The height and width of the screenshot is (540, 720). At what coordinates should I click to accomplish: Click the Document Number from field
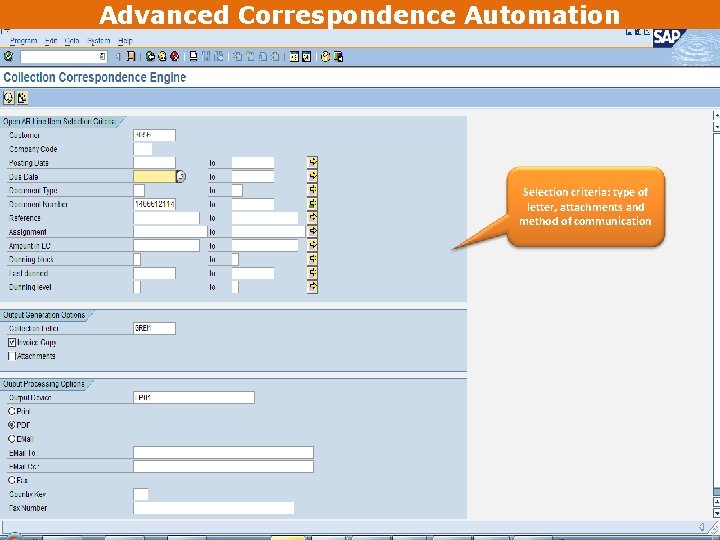click(154, 204)
